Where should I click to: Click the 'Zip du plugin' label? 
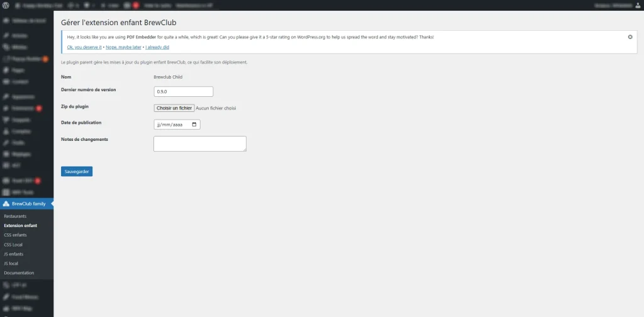75,106
